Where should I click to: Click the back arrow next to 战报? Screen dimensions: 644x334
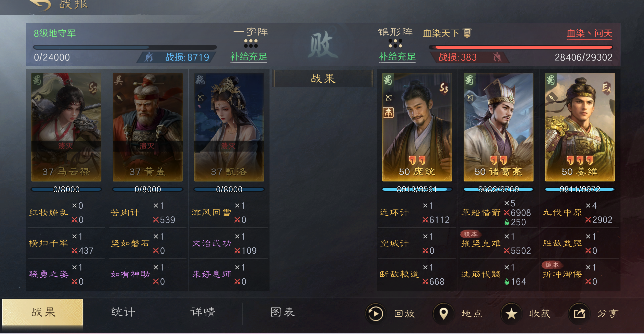coord(41,5)
